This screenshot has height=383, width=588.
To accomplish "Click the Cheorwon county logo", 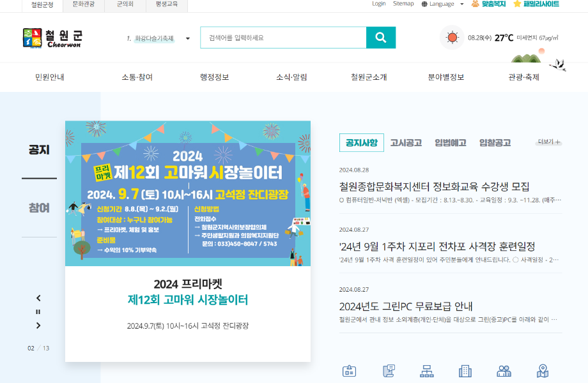I will tap(52, 38).
